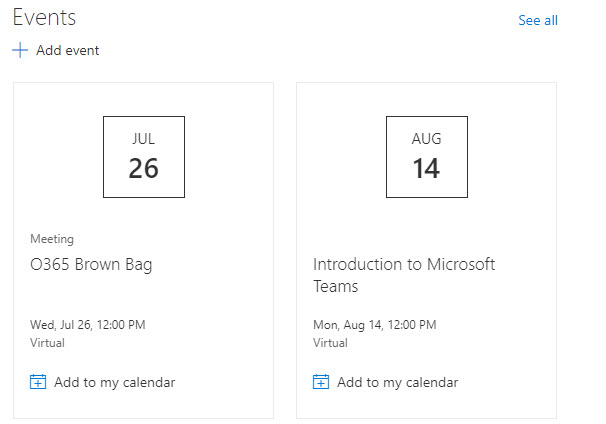Open the See all events link
Image resolution: width=606 pixels, height=424 pixels.
[x=537, y=20]
